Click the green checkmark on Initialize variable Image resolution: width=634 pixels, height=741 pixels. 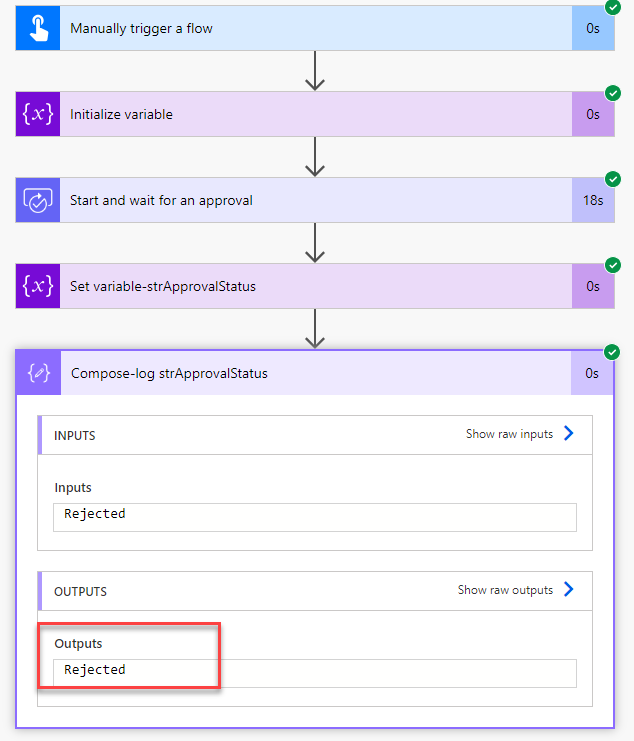(x=612, y=93)
